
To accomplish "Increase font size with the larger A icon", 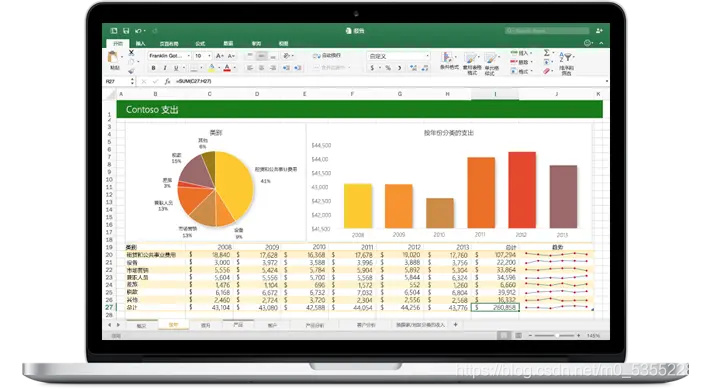I will (220, 56).
